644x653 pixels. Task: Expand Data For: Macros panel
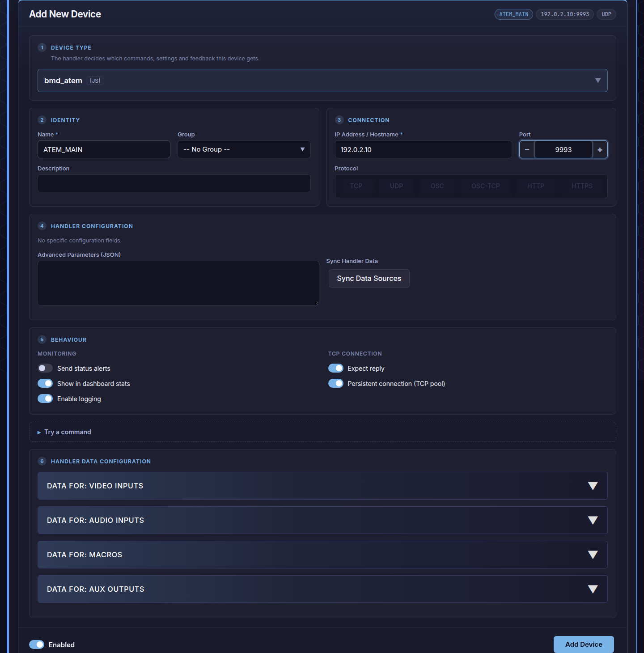322,555
